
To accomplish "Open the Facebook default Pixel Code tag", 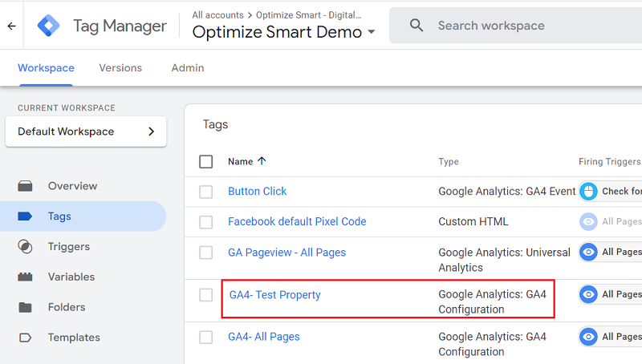I will click(297, 221).
